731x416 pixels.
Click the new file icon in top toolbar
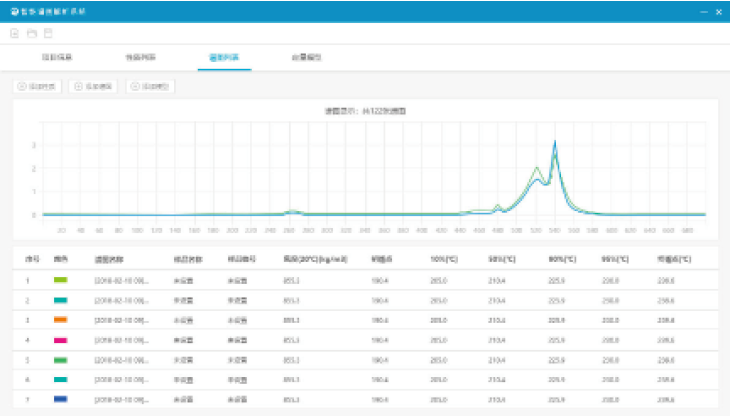14,33
